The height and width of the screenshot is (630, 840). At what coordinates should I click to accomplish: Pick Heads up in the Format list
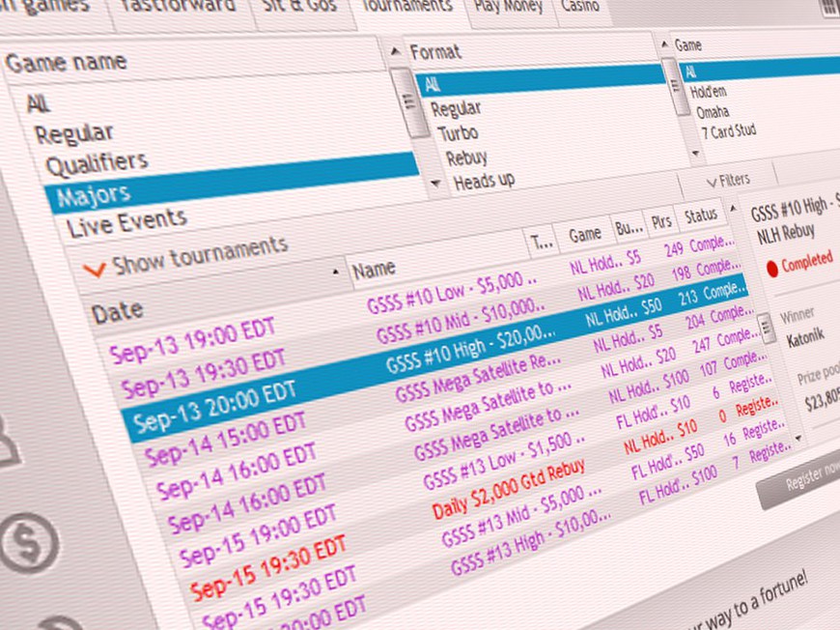pyautogui.click(x=485, y=181)
